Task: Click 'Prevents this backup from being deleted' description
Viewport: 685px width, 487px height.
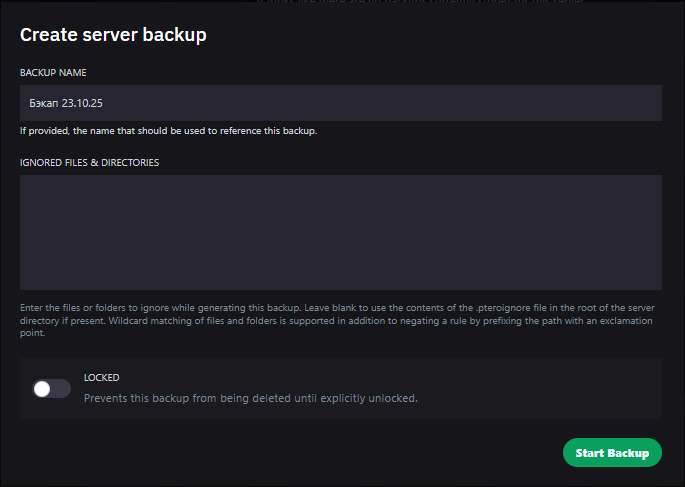Action: (x=250, y=398)
